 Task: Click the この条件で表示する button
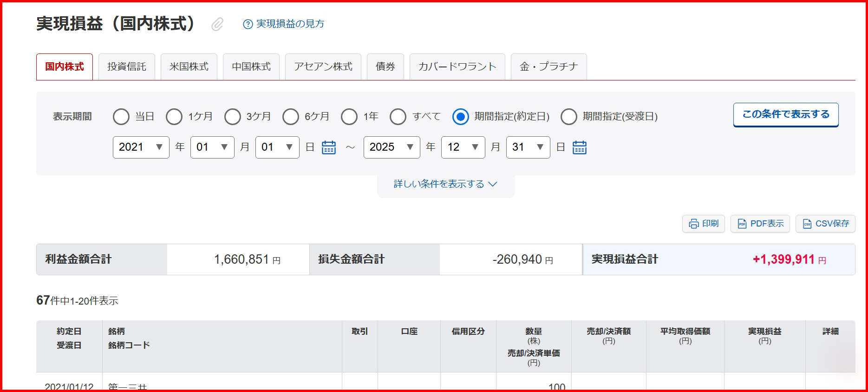(x=785, y=114)
